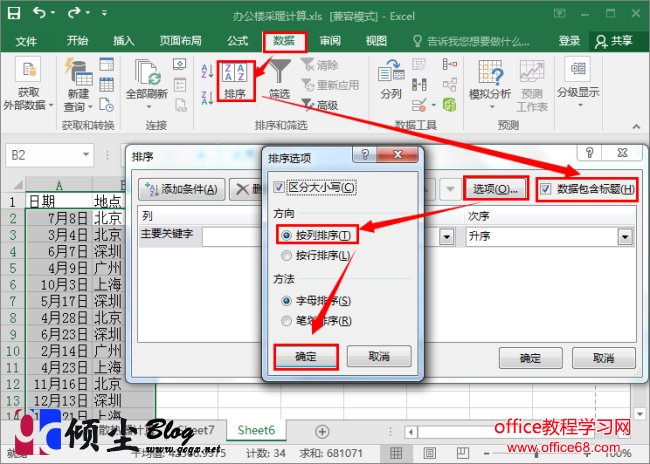Open the Insert (插入) tab

click(x=124, y=41)
